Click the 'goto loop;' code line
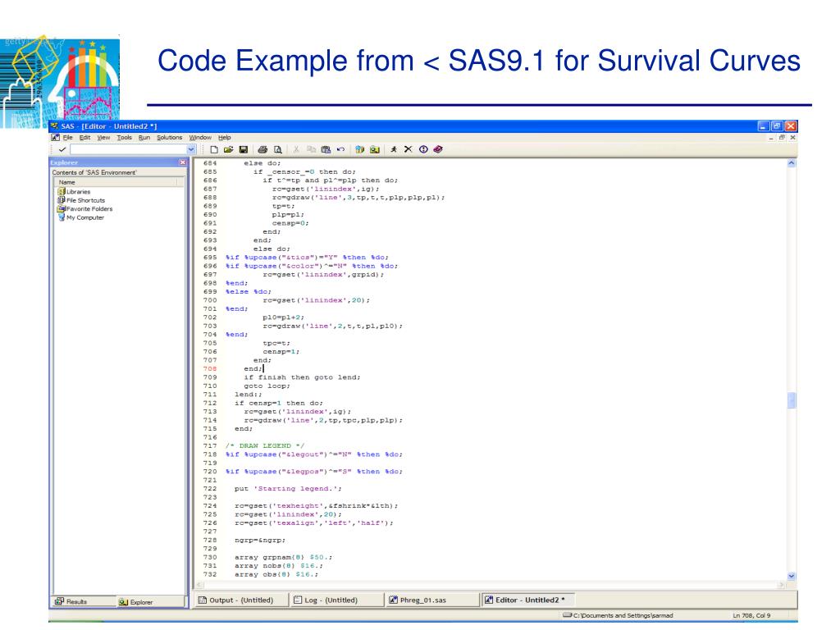 [267, 386]
